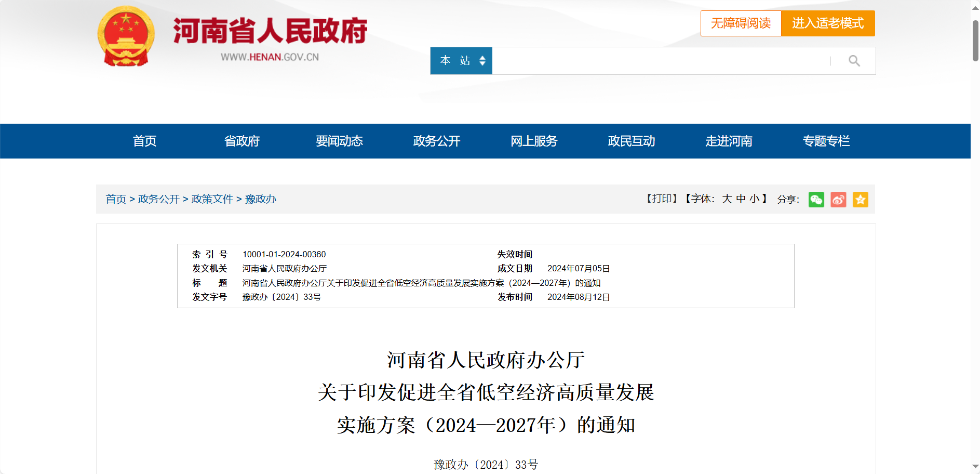Follow the 政策文件 breadcrumb link

coord(212,199)
